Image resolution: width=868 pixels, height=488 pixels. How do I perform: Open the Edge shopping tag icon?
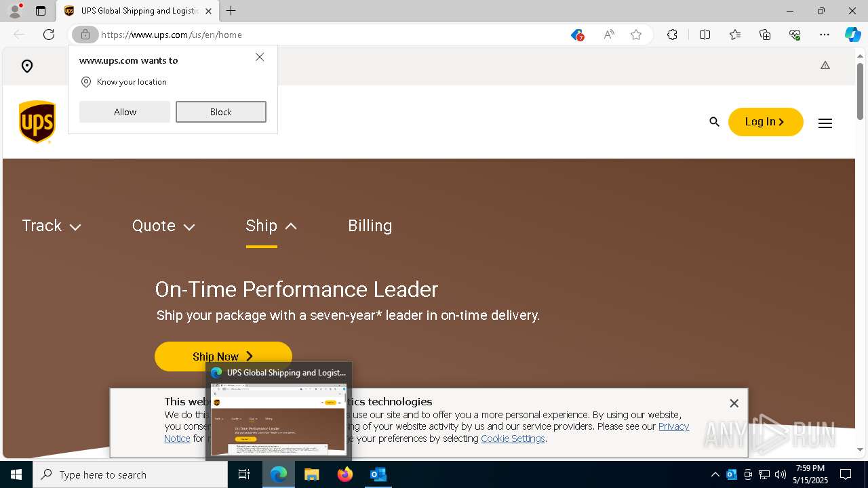tap(577, 35)
